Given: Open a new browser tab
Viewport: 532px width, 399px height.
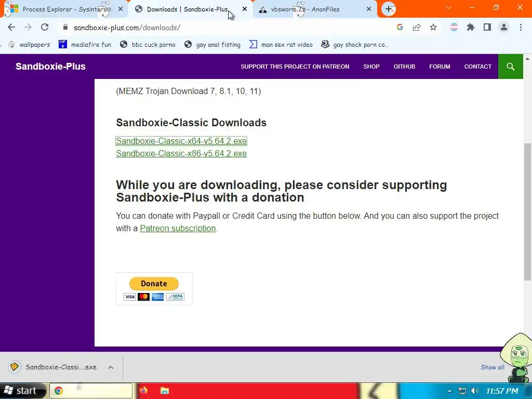Looking at the screenshot, I should [389, 9].
